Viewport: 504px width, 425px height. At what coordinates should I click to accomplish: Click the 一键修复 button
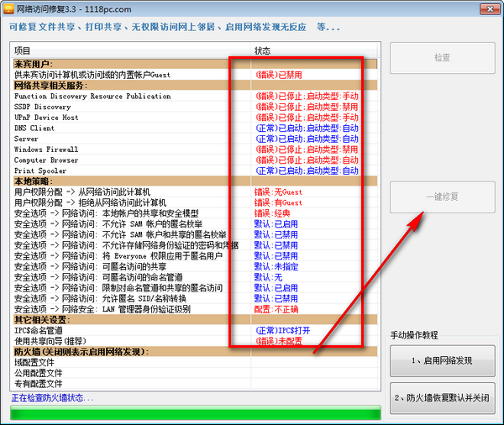pyautogui.click(x=443, y=197)
